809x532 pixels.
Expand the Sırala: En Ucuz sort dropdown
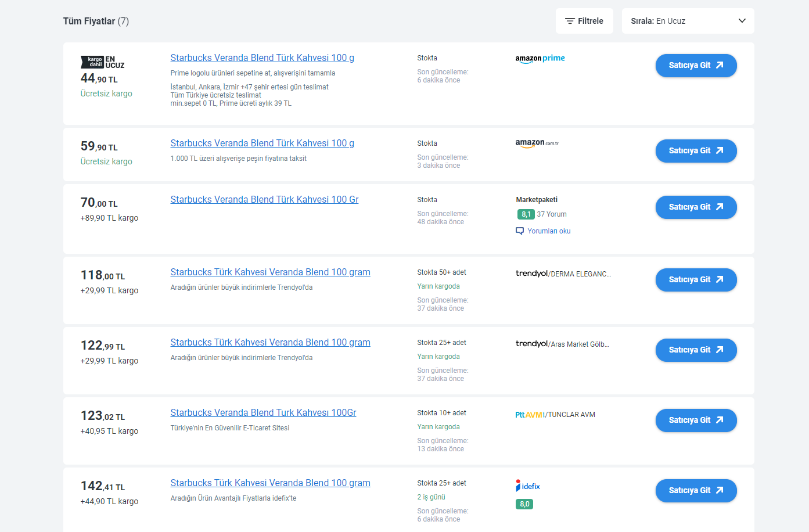point(688,21)
